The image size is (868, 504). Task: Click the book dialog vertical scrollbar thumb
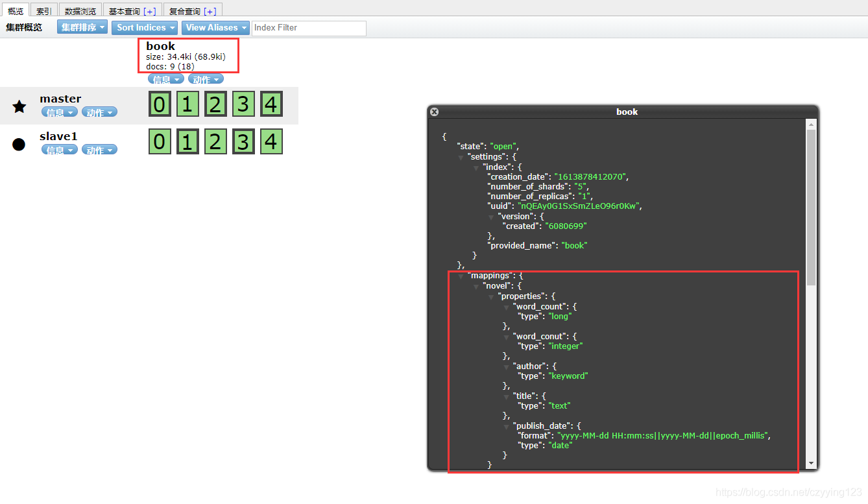tap(811, 208)
